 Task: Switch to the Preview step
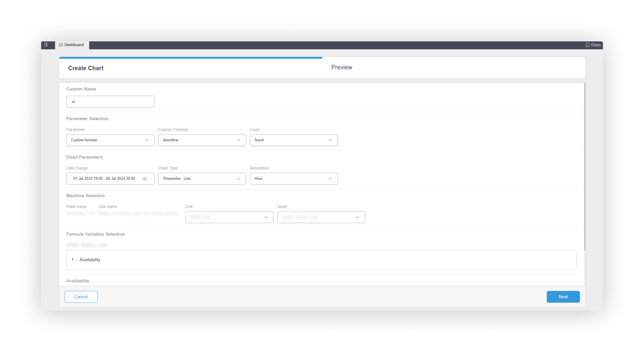[x=342, y=67]
